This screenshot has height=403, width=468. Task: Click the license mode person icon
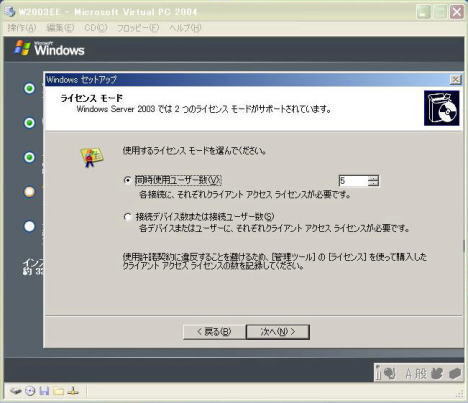coord(91,156)
